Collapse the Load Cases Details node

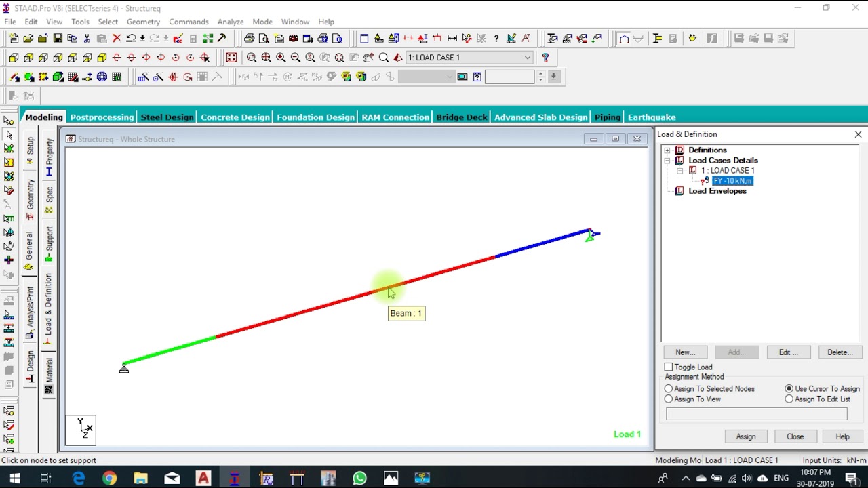tap(667, 161)
